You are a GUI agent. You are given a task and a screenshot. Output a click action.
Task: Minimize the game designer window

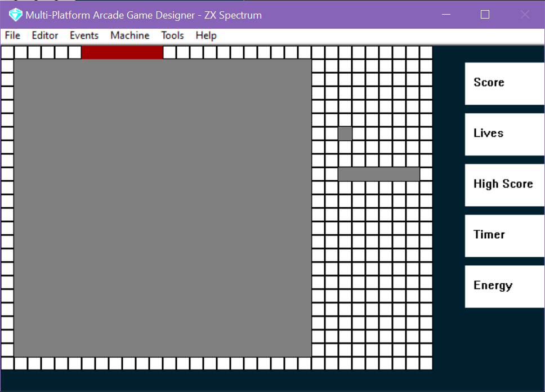click(x=446, y=15)
